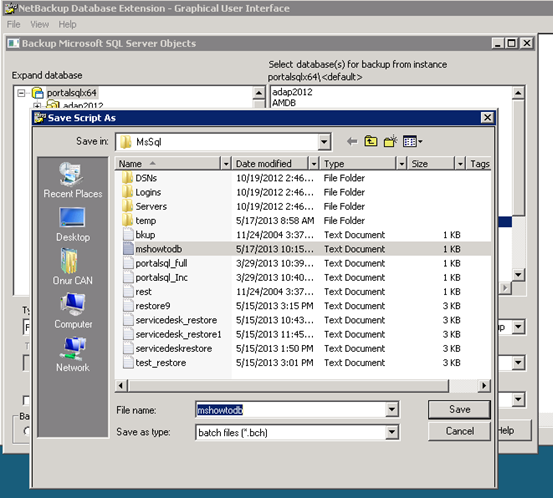Go to Desktop in places sidebar
Screen dimensions: 553x498
tap(73, 225)
